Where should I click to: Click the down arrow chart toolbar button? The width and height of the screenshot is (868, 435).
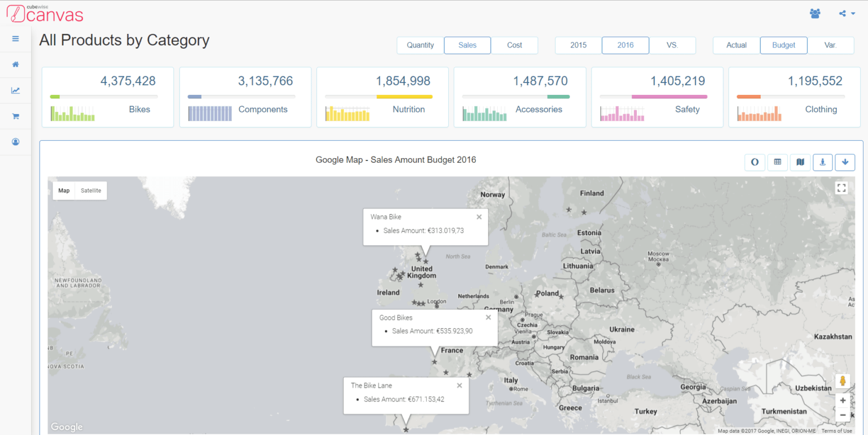[845, 162]
